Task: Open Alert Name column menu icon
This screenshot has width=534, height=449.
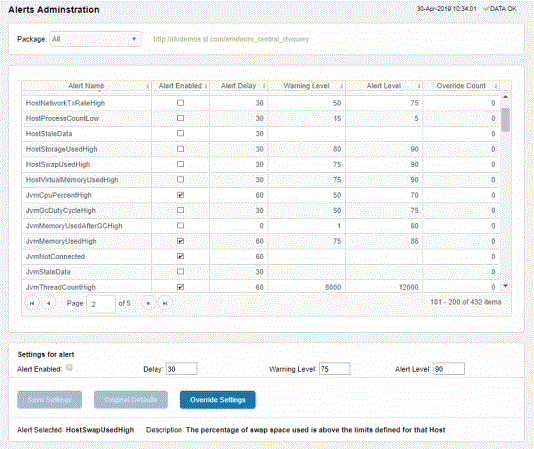Action: pyautogui.click(x=147, y=86)
